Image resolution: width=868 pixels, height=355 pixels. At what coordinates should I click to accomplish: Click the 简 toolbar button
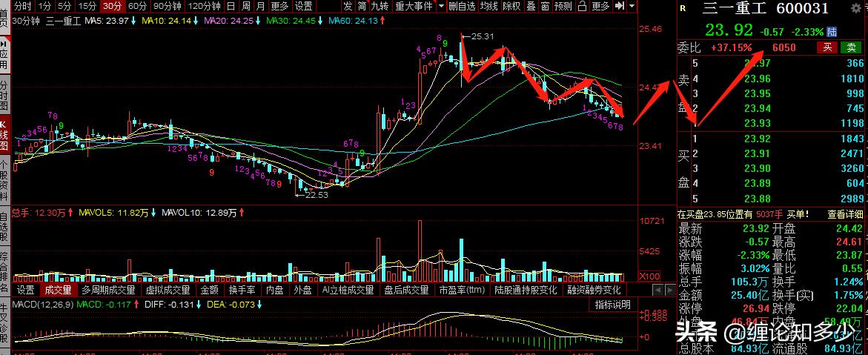click(x=362, y=7)
